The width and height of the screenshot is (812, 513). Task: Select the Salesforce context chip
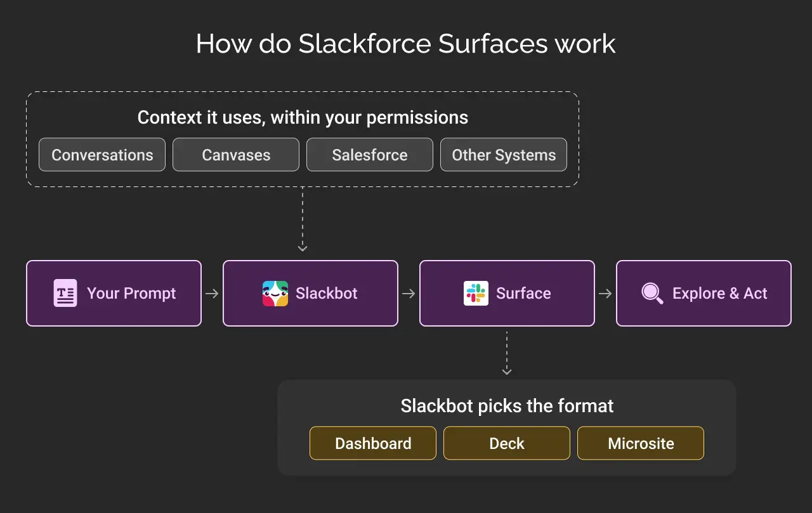click(370, 155)
